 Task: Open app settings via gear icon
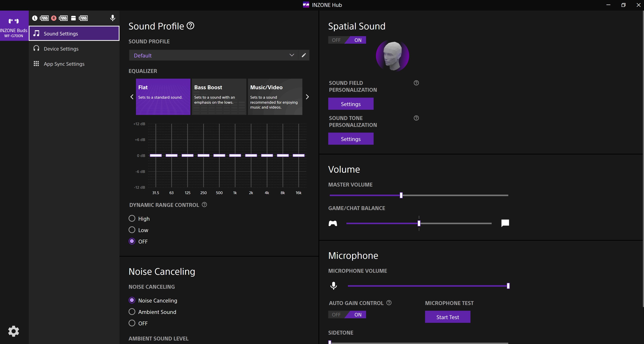tap(13, 331)
